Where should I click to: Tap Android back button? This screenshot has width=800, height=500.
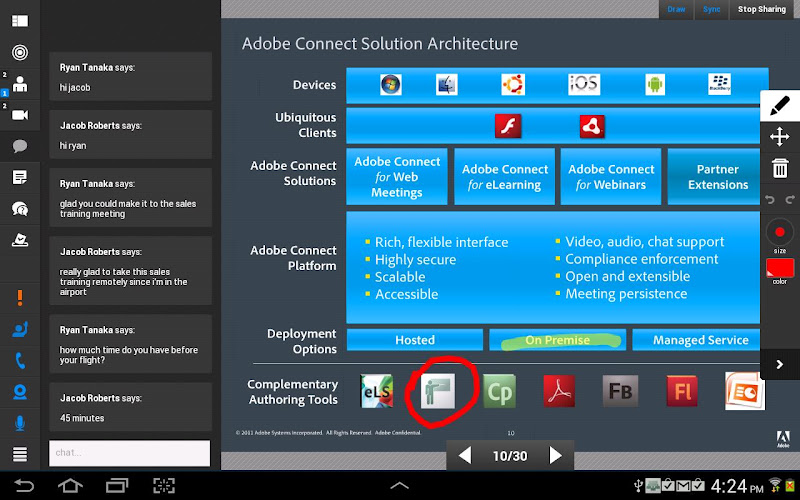(23, 485)
